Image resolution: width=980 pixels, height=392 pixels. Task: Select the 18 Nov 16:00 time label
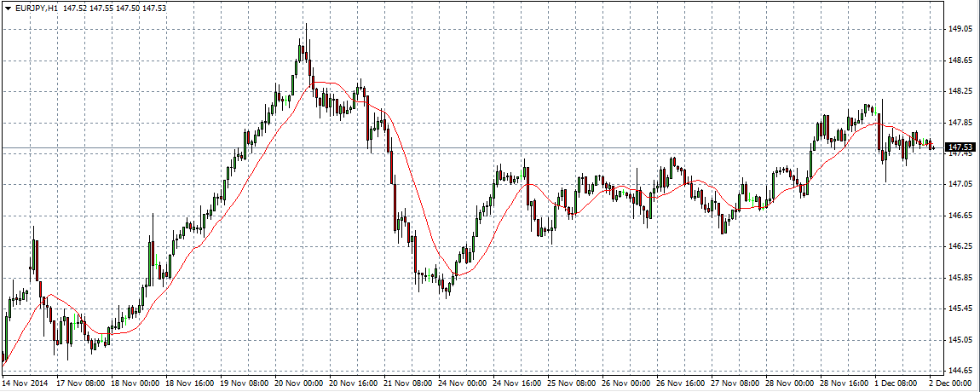click(191, 384)
